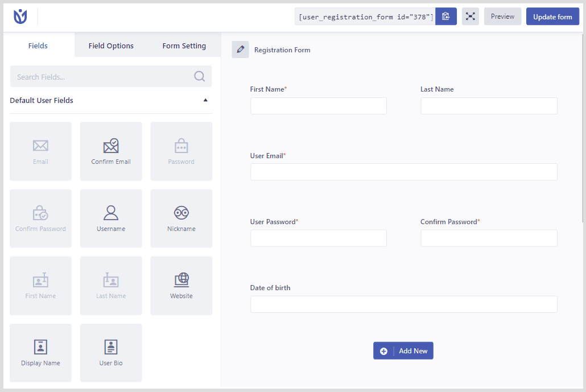Add the Website field
Viewport: 586px width, 392px height.
click(181, 286)
